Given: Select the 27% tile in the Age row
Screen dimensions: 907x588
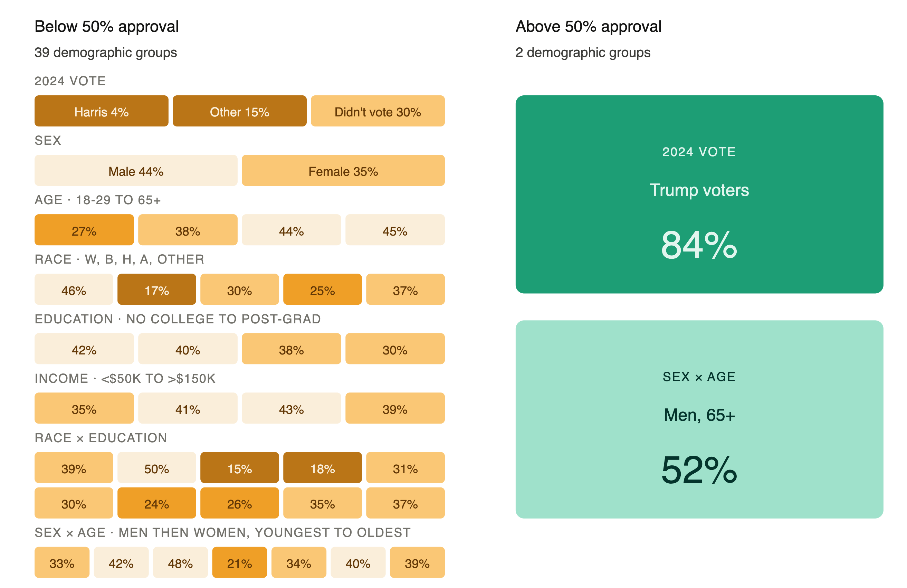Looking at the screenshot, I should pyautogui.click(x=84, y=230).
